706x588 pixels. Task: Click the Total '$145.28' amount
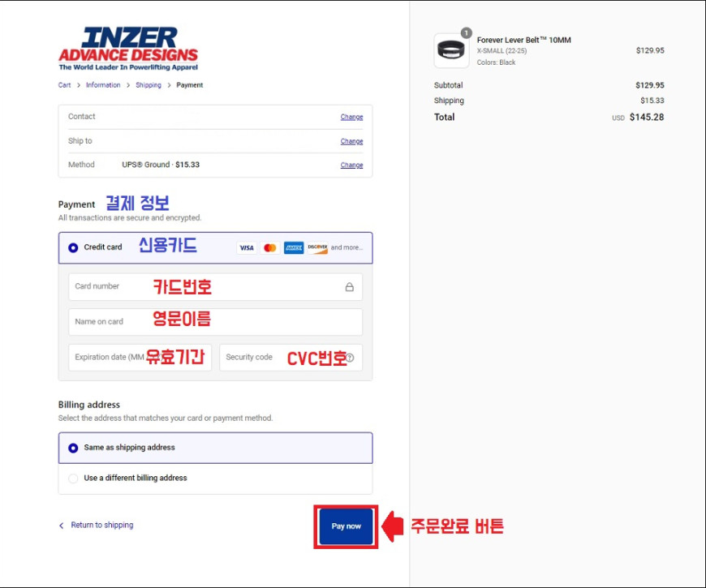coord(647,118)
